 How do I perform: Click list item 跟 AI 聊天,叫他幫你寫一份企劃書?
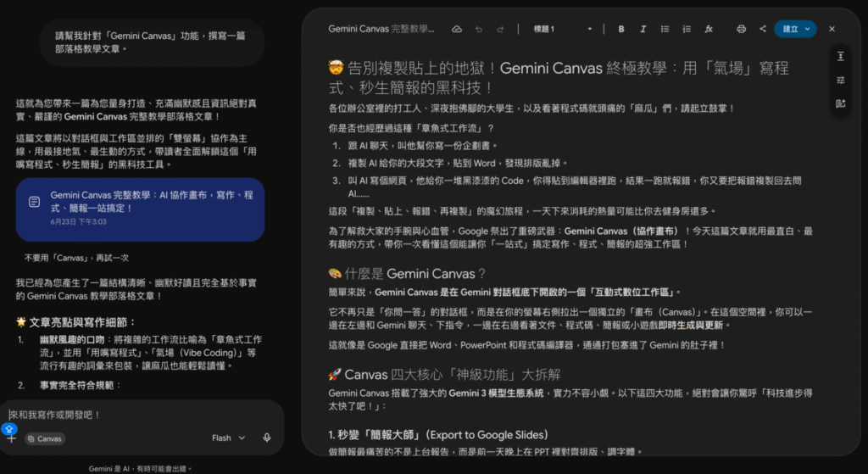[423, 146]
